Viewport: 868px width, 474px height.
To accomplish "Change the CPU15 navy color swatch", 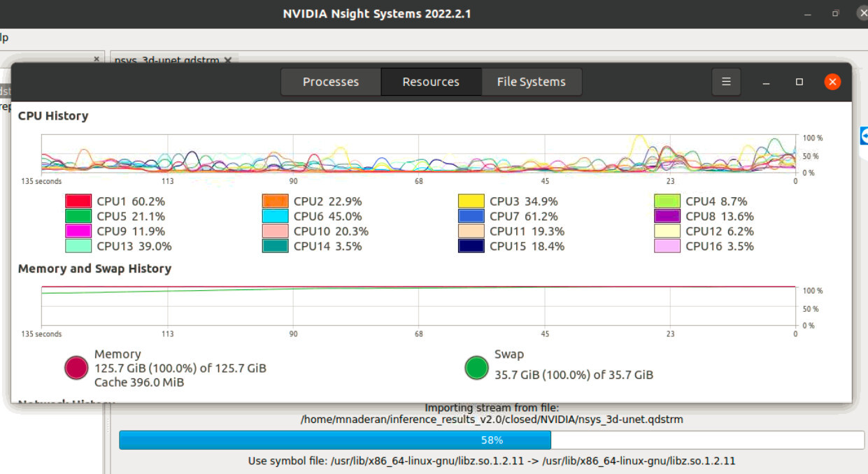I will pyautogui.click(x=471, y=246).
